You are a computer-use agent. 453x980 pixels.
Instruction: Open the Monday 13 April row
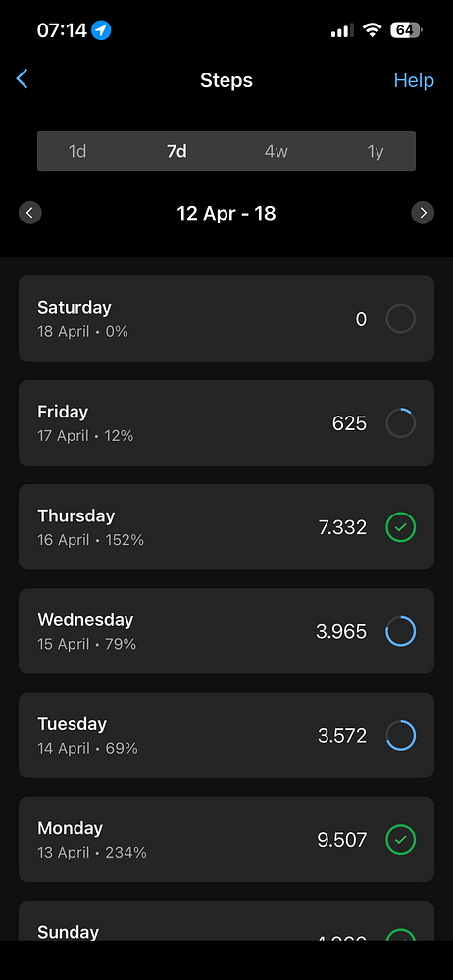click(x=226, y=840)
